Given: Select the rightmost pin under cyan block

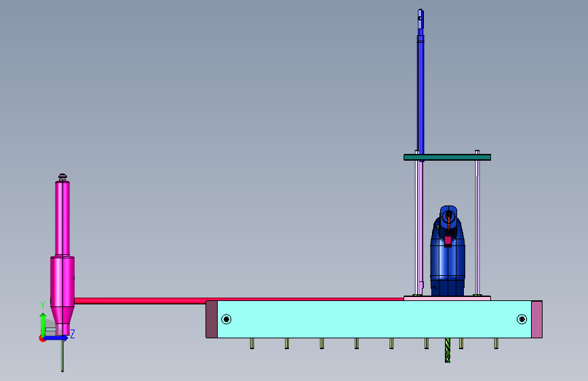Looking at the screenshot, I should coord(496,343).
